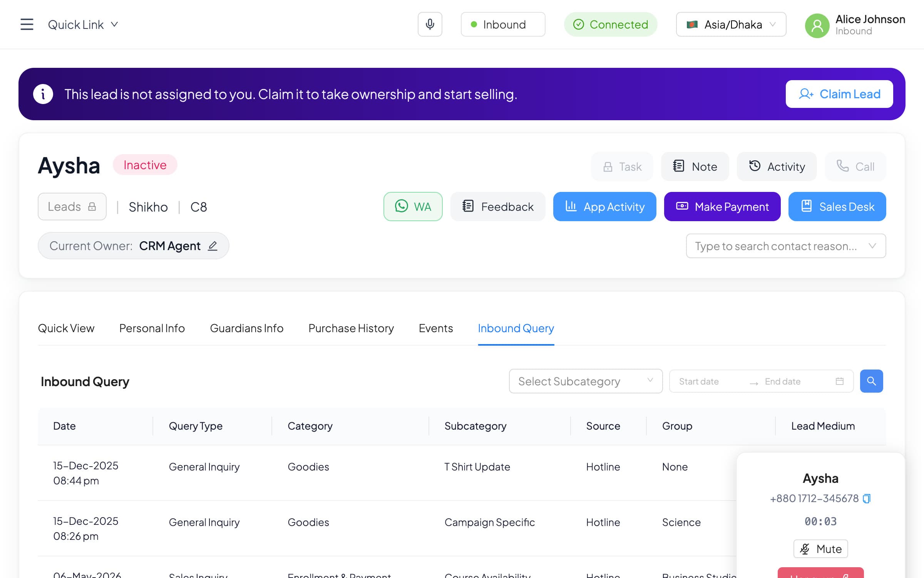Image resolution: width=924 pixels, height=578 pixels.
Task: Open WhatsApp with the WA button
Action: (x=413, y=207)
